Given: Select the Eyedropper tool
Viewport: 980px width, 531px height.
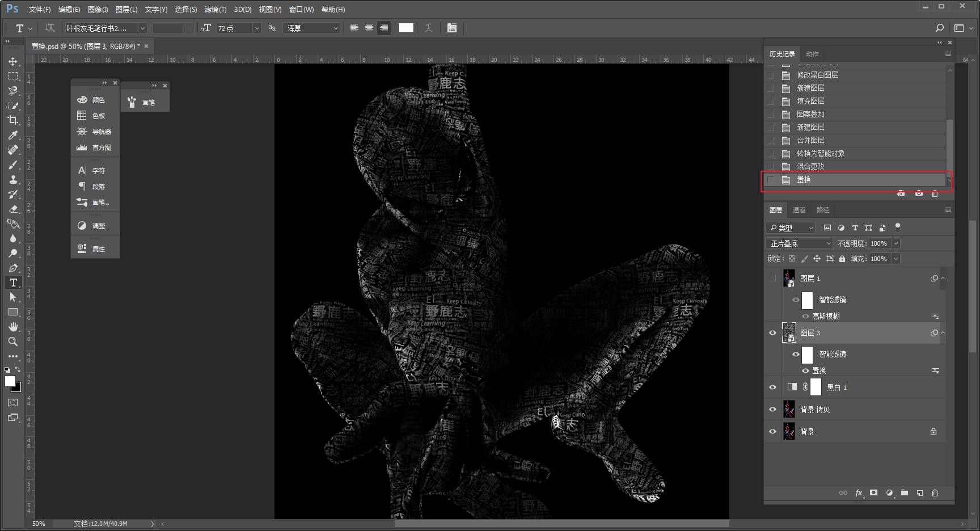Looking at the screenshot, I should (12, 135).
